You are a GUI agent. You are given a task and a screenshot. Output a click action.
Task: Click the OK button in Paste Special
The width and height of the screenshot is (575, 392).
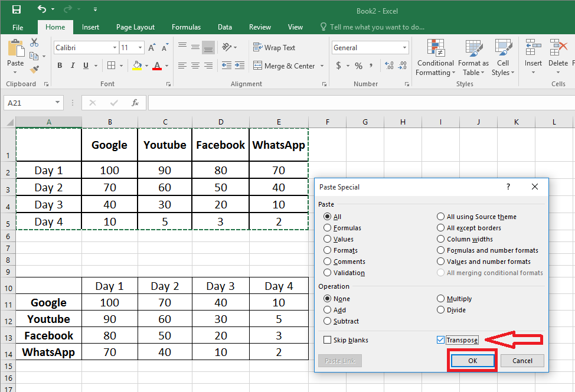pyautogui.click(x=472, y=360)
